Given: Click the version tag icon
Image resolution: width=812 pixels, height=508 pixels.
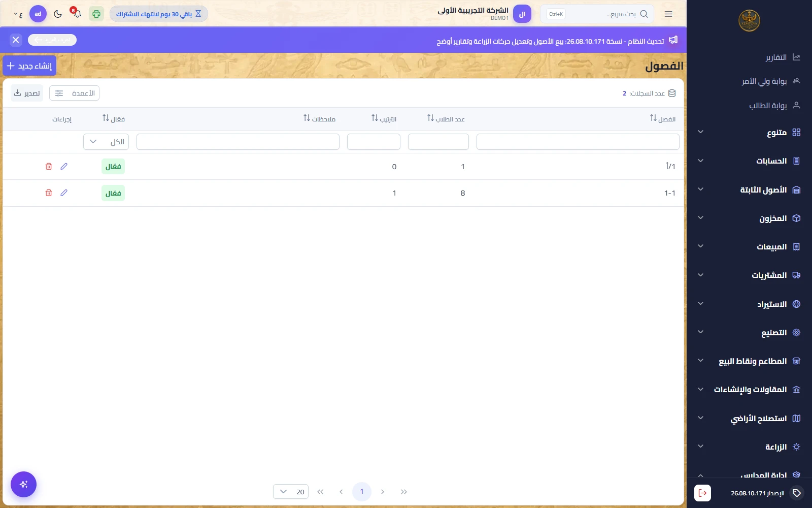Looking at the screenshot, I should point(797,493).
